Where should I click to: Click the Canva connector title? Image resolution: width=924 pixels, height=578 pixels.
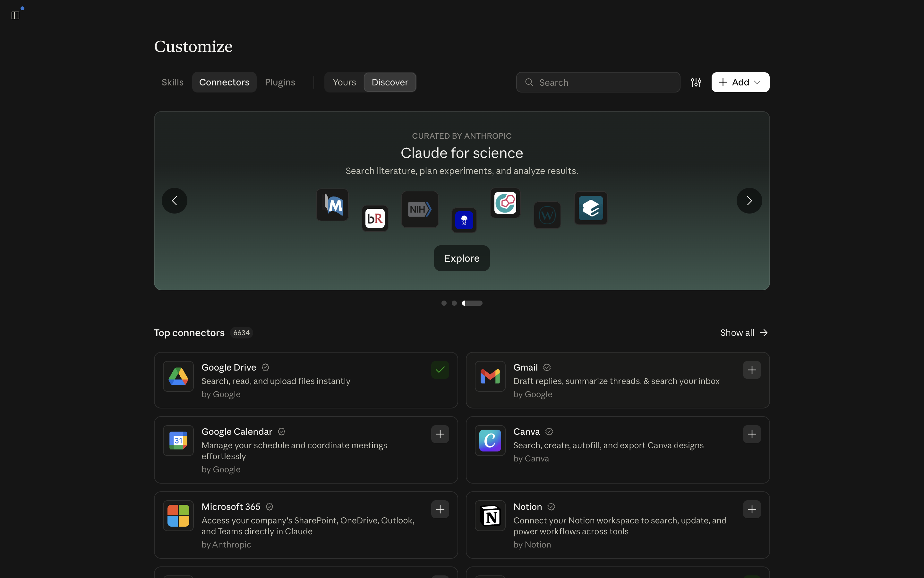[x=526, y=432]
